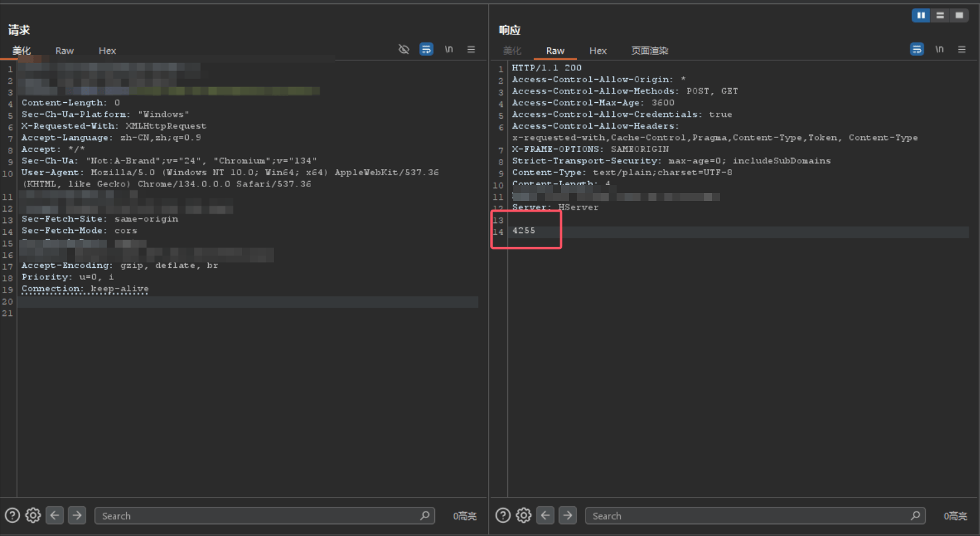Viewport: 980px width, 536px height.
Task: Click 'Server: HServer' response line
Action: coord(556,207)
